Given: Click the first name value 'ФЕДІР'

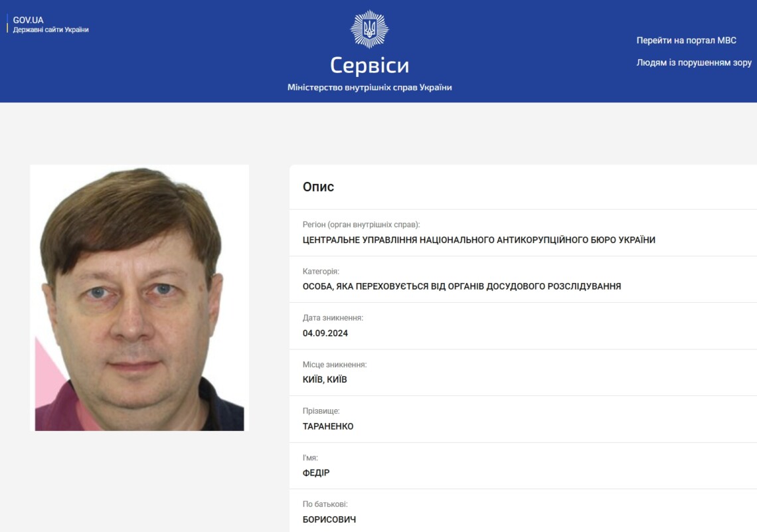Looking at the screenshot, I should click(315, 473).
